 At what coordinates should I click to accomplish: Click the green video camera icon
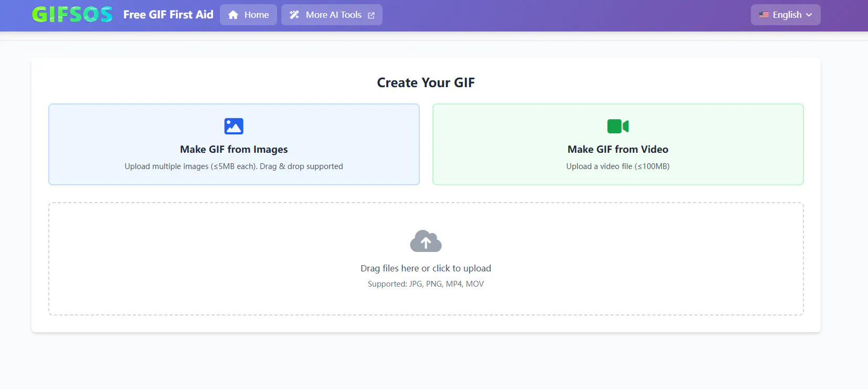(618, 126)
